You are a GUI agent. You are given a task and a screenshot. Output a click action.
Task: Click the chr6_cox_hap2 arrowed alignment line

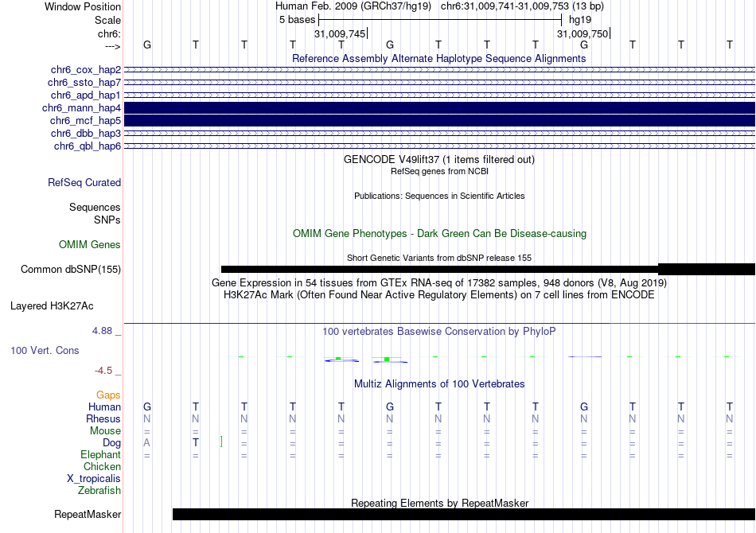tap(440, 70)
